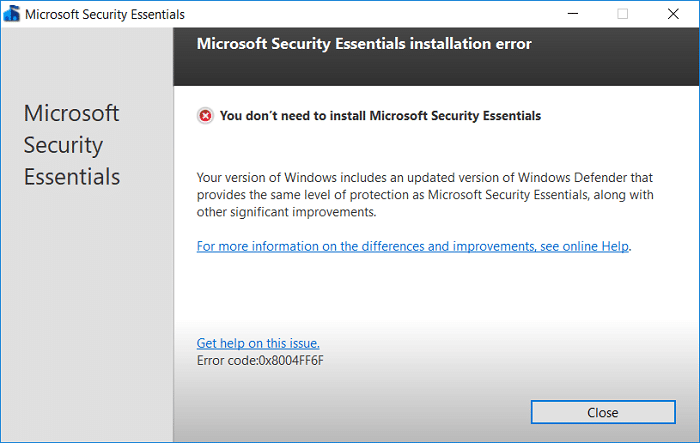Click the window title text in the title bar
700x443 pixels.
tap(103, 15)
